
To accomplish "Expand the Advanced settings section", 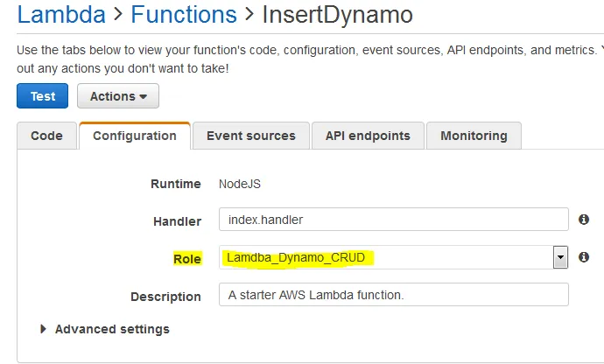I will click(x=105, y=329).
